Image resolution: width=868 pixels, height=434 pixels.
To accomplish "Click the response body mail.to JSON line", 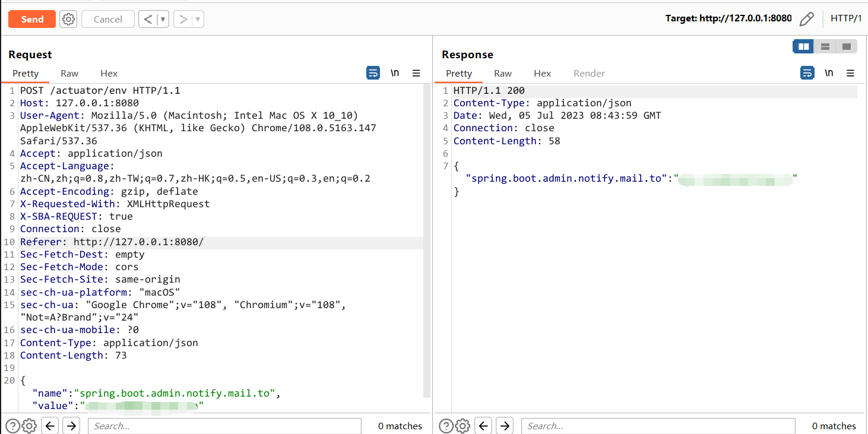I will click(632, 178).
